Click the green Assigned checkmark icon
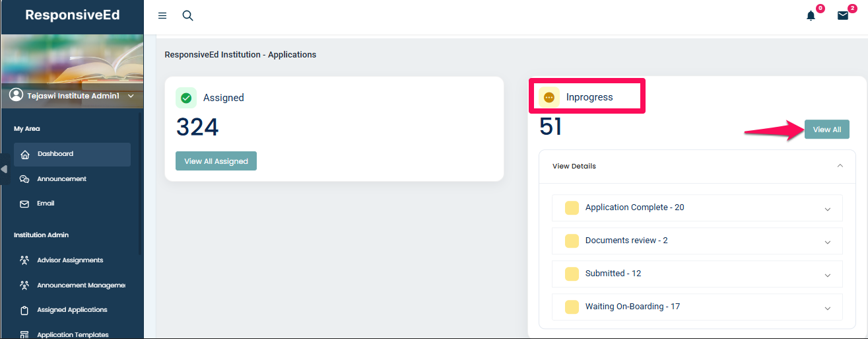The width and height of the screenshot is (868, 339). click(186, 98)
